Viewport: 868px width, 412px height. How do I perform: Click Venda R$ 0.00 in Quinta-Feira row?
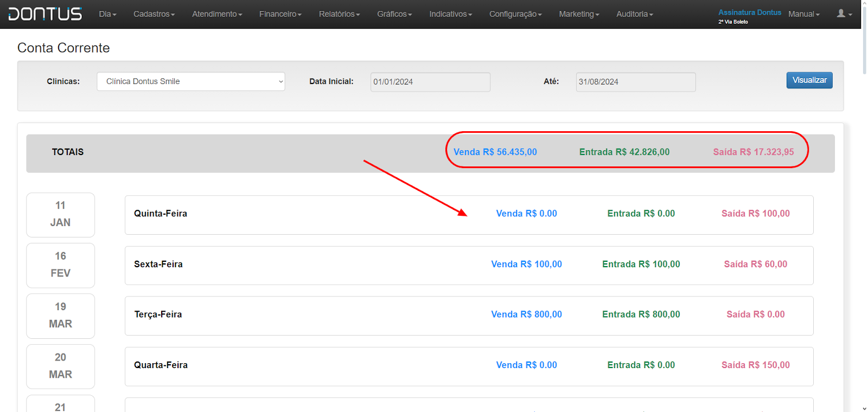(527, 214)
